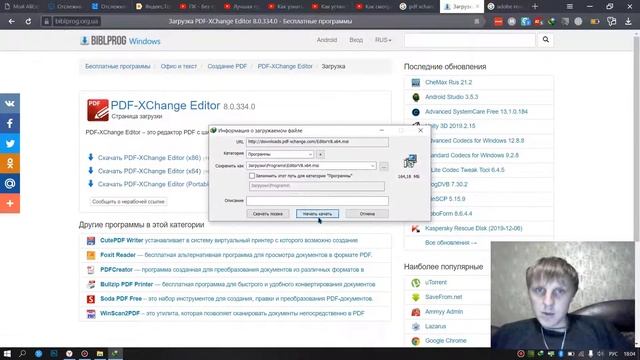
Task: Click the site search input box
Action: (x=470, y=40)
